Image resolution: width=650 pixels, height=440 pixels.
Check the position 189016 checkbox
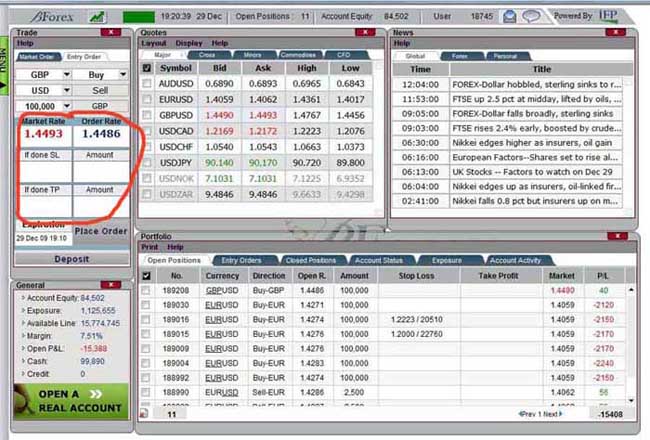pos(146,319)
